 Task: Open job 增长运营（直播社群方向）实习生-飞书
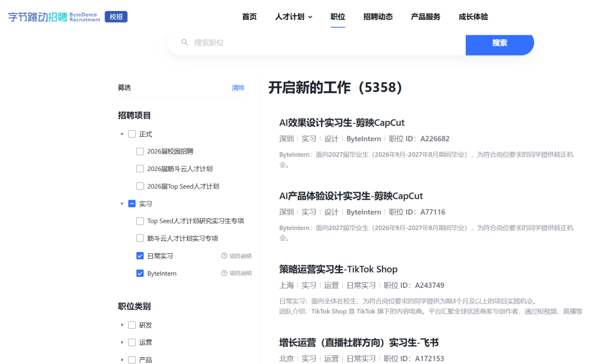(x=359, y=342)
